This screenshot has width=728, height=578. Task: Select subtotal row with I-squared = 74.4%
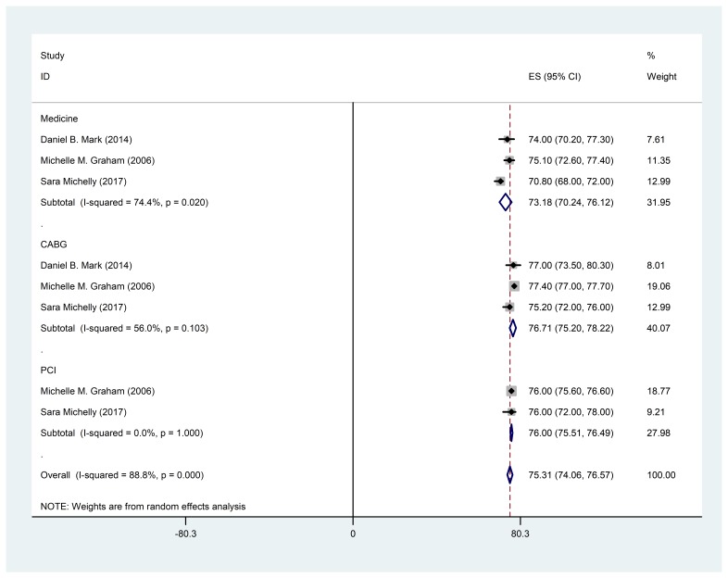124,203
